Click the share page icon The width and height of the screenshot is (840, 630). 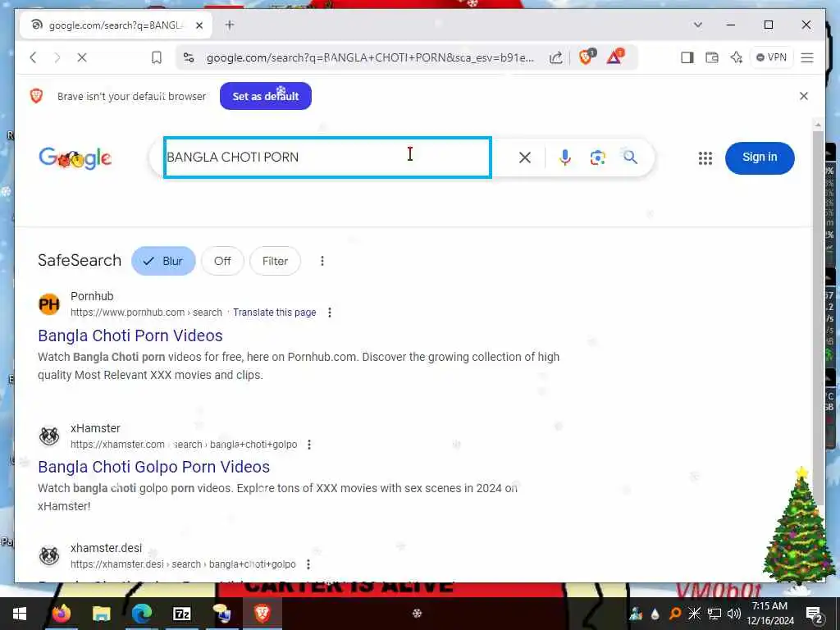pyautogui.click(x=556, y=57)
